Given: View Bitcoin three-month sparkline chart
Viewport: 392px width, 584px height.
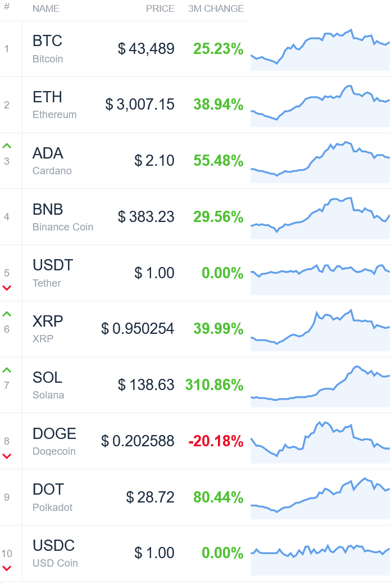Looking at the screenshot, I should (320, 49).
